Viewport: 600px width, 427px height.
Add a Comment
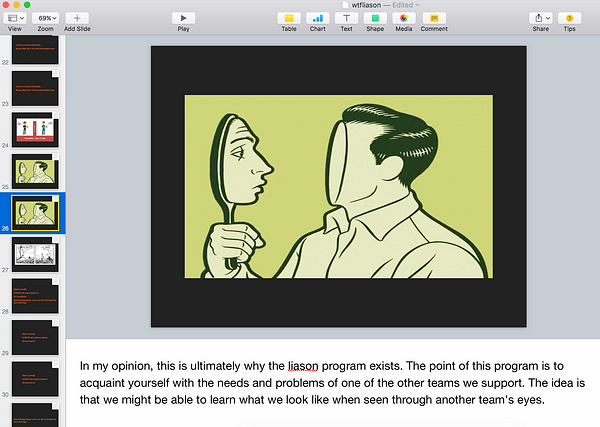[434, 18]
